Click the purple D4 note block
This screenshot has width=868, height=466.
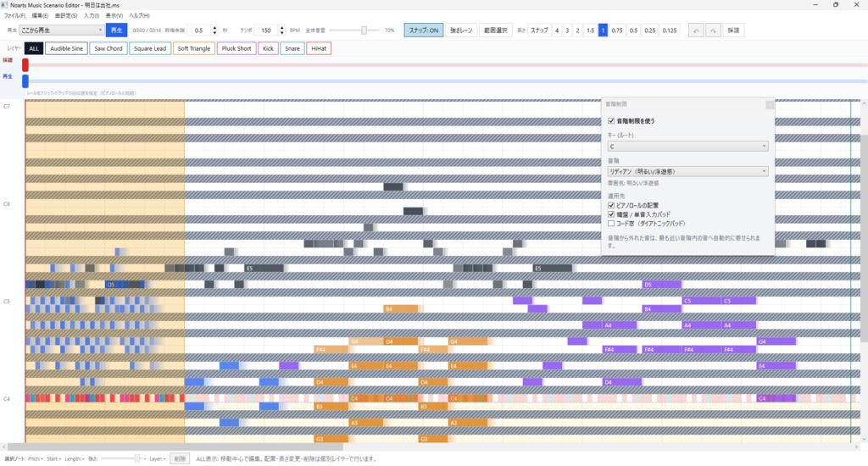click(622, 382)
